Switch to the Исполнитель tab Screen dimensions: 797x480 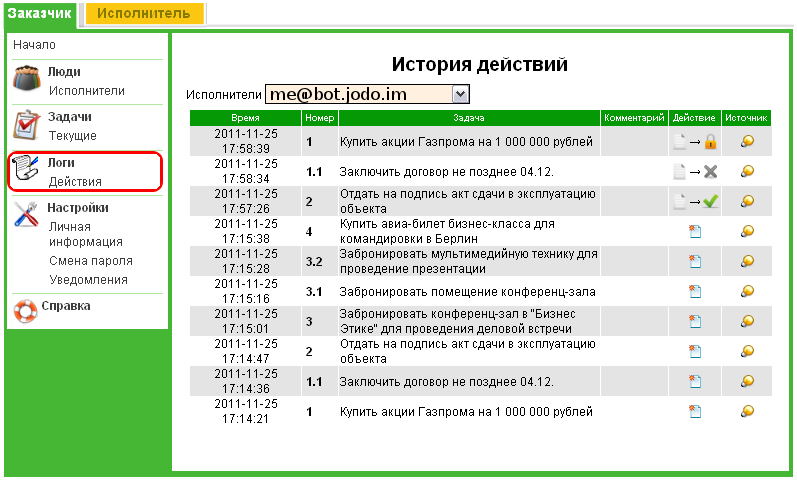pyautogui.click(x=144, y=13)
